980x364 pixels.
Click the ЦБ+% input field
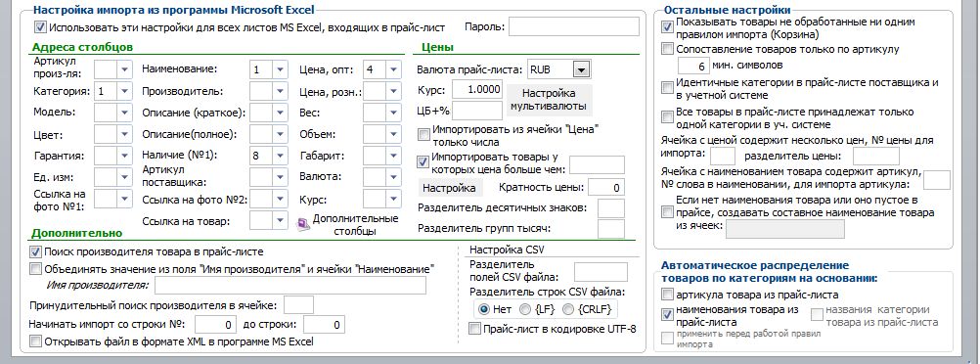point(477,110)
